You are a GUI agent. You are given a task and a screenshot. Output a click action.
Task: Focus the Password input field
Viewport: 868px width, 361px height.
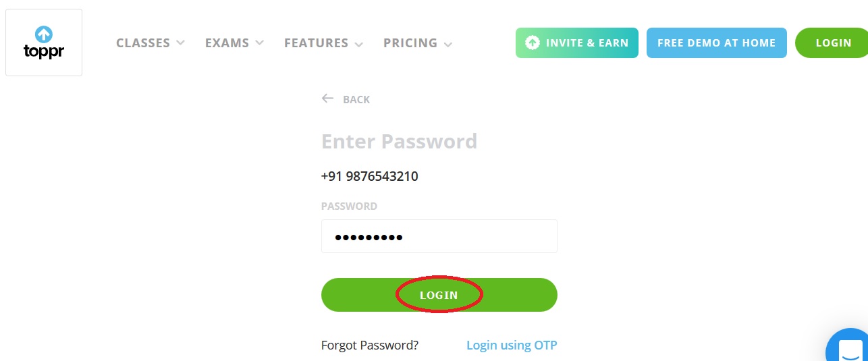(439, 236)
